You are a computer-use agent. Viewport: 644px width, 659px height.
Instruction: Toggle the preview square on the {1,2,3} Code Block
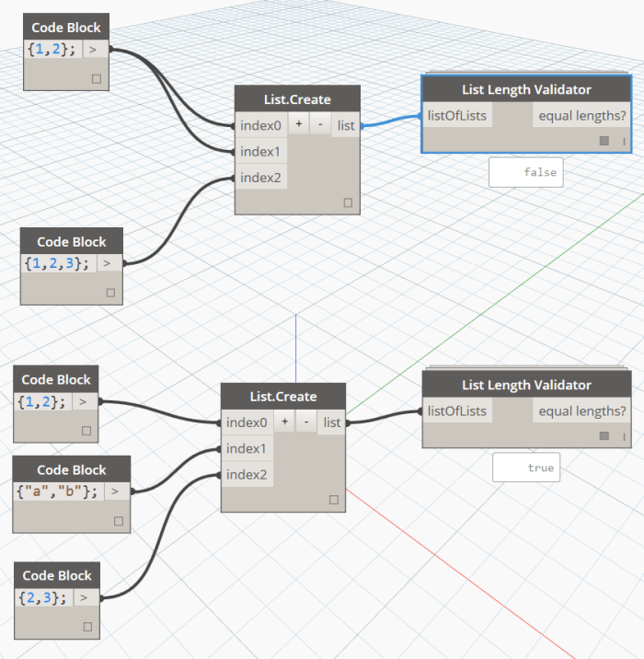click(110, 293)
